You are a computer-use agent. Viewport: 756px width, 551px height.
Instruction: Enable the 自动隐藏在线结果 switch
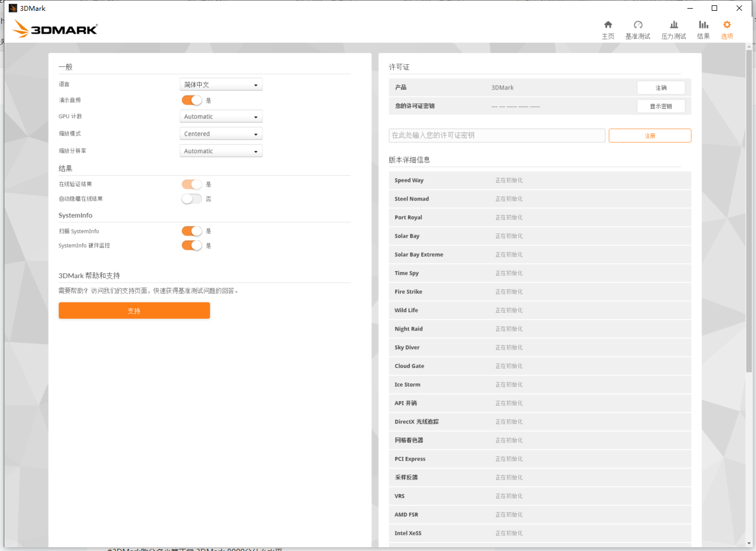[x=192, y=199]
